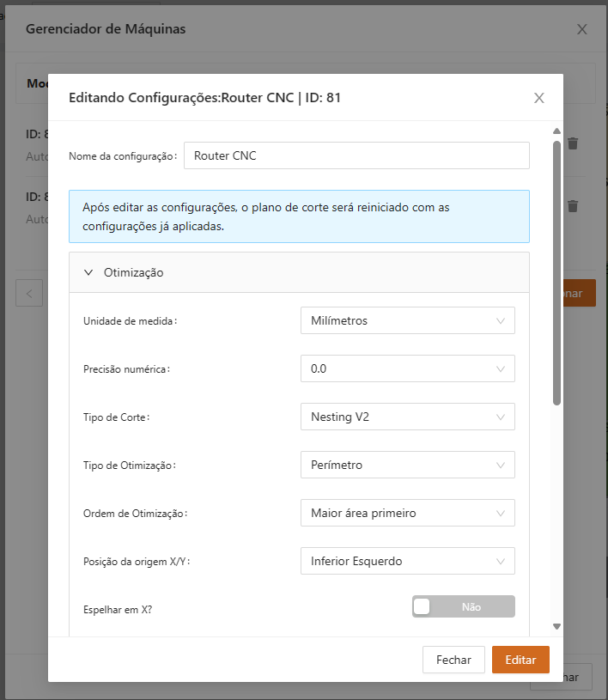
Task: Click the scrollbar up arrow
Action: click(556, 131)
